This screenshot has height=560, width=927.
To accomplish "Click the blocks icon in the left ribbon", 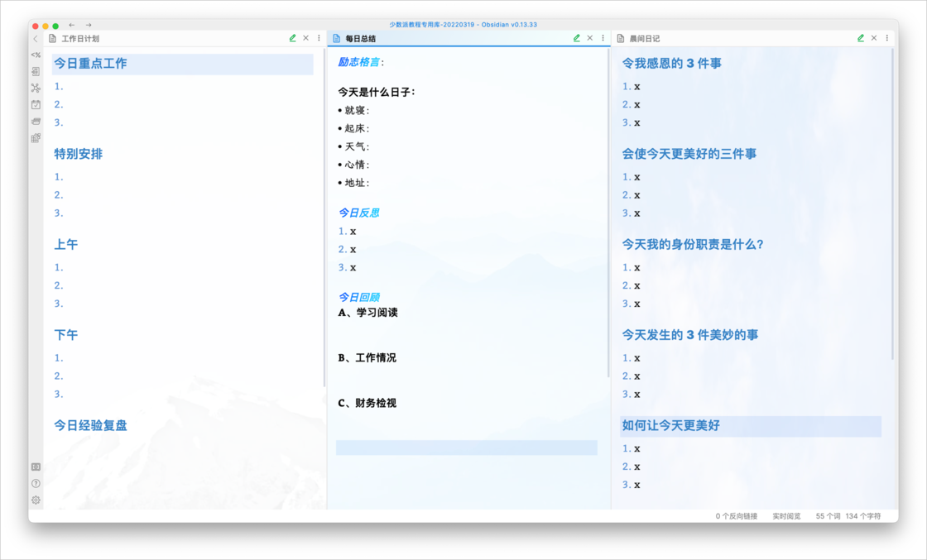I will coord(36,138).
